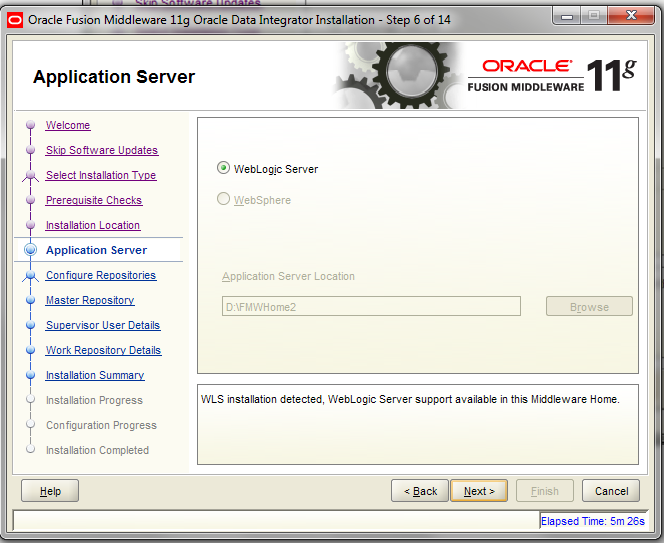Select the current Application Server step
The height and width of the screenshot is (543, 664).
point(97,250)
